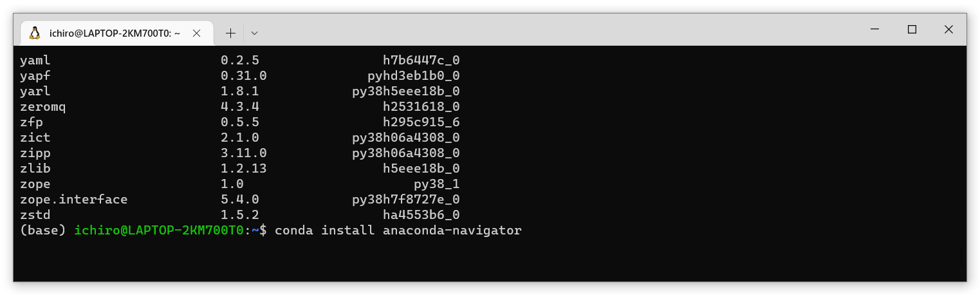Click build string py38h7f8727e_0
This screenshot has height=295, width=980.
[405, 200]
